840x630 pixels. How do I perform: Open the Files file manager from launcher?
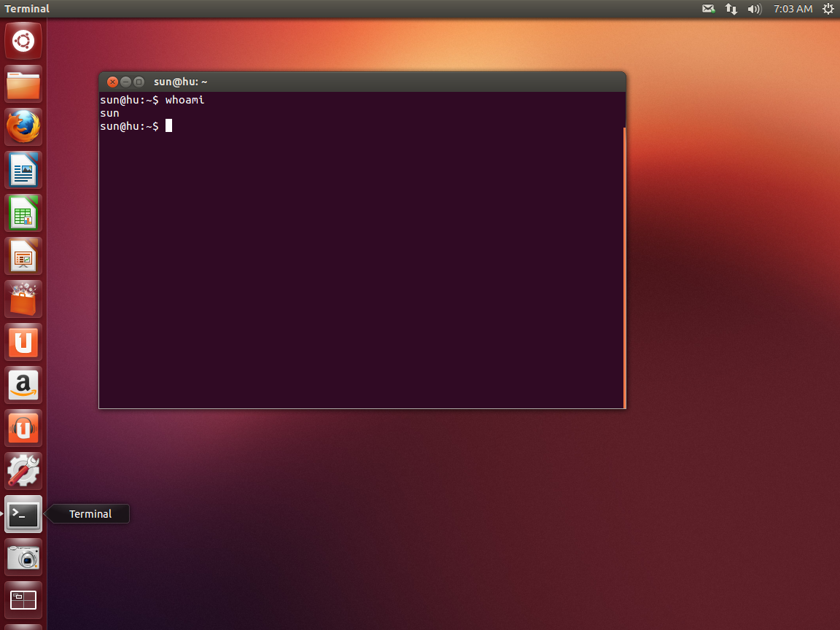click(x=23, y=84)
